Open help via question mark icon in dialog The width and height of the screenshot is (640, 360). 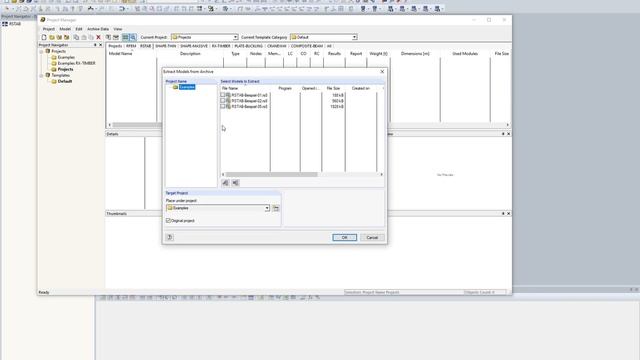[x=170, y=237]
